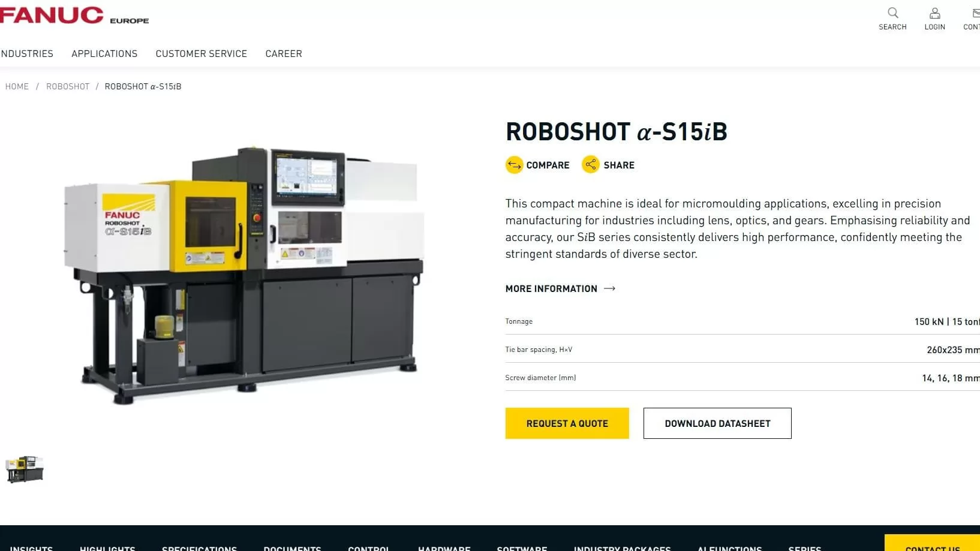980x551 pixels.
Task: Switch to the Hardware tab
Action: 444,548
